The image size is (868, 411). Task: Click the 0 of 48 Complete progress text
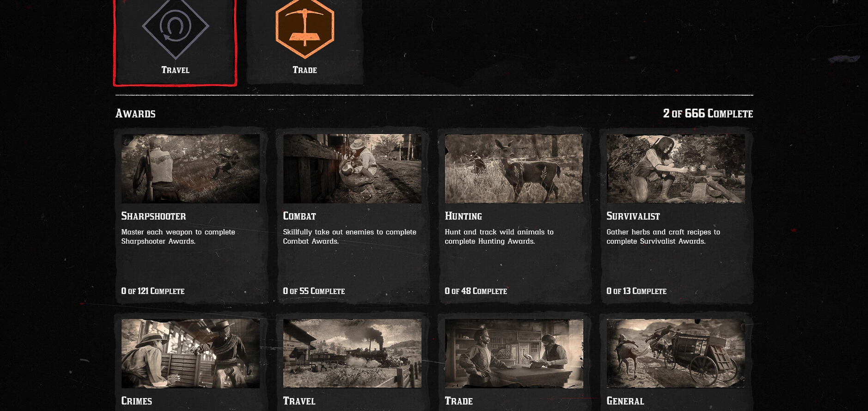click(x=476, y=291)
